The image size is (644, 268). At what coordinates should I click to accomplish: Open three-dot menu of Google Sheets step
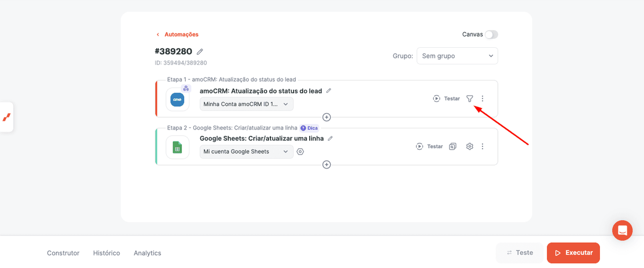[482, 147]
